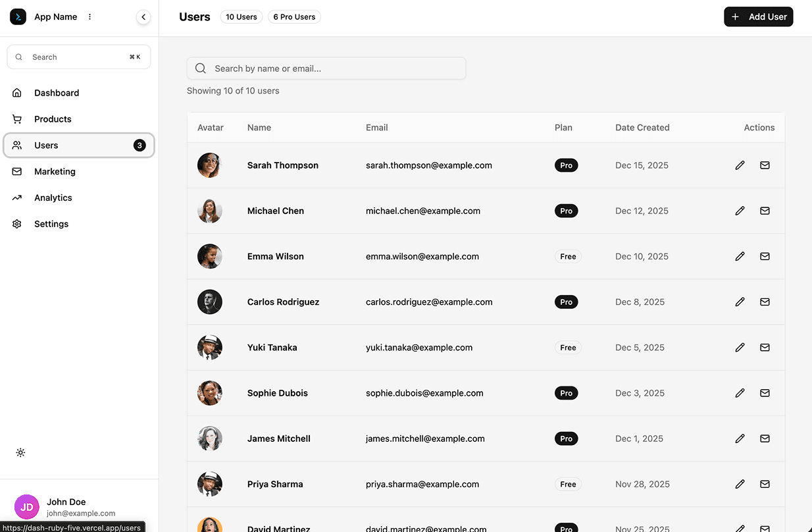The width and height of the screenshot is (812, 532).
Task: Click the sidebar search field
Action: click(x=78, y=57)
